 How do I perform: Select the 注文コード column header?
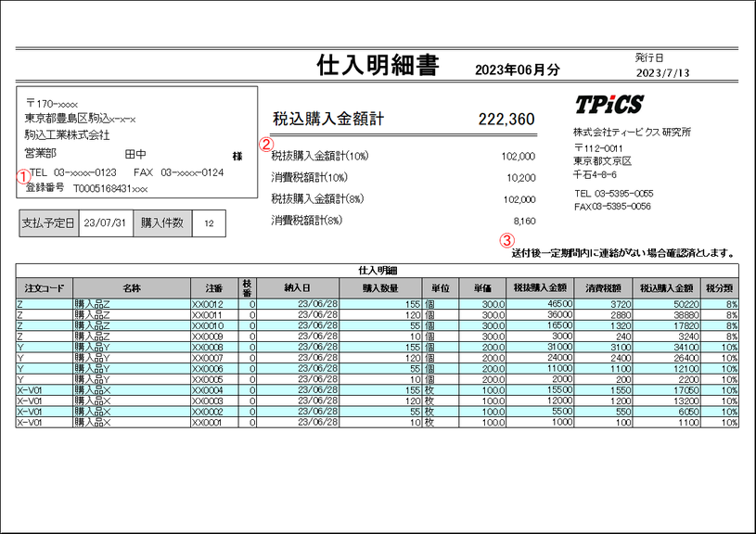pos(44,288)
